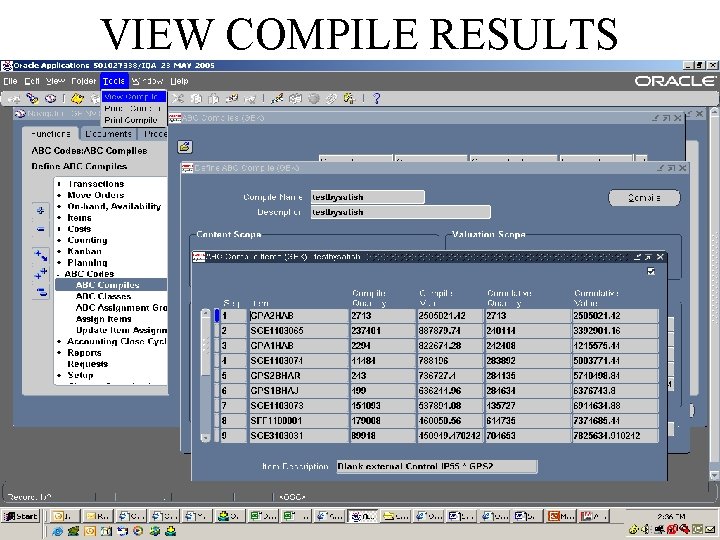The image size is (720, 540).
Task: Click the Compile button
Action: [x=644, y=198]
